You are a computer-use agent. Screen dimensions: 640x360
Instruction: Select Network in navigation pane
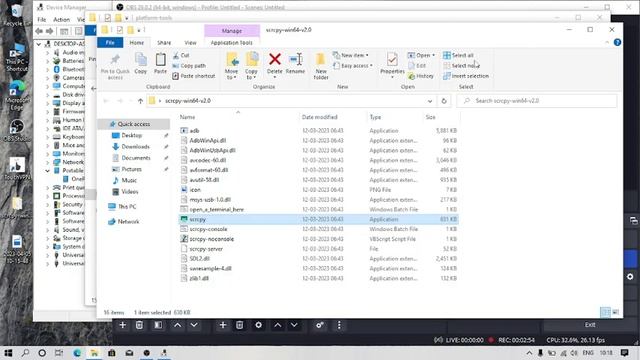pos(128,222)
